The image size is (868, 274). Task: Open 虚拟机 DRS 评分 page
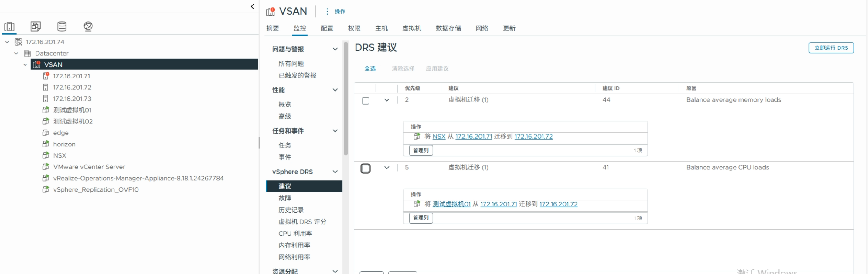coord(302,222)
